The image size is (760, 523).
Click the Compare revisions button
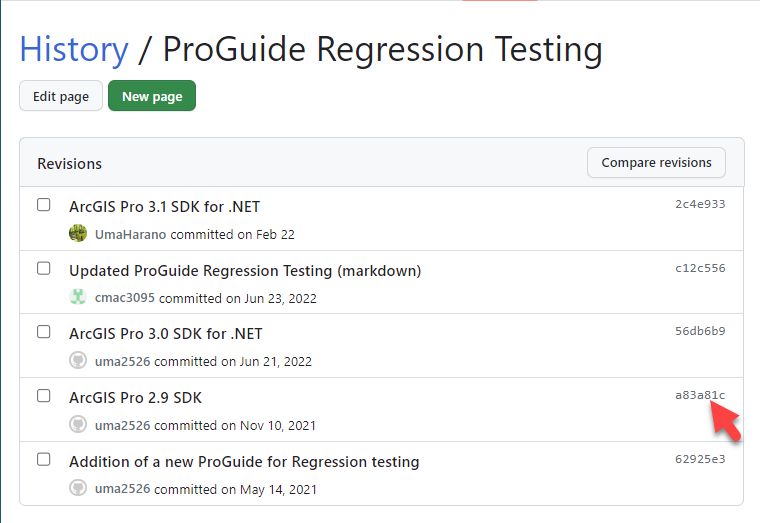coord(656,163)
